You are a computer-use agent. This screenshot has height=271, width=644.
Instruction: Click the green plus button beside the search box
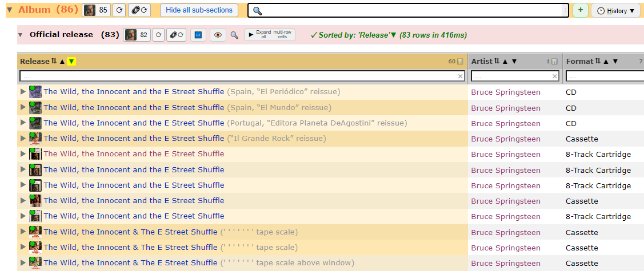[x=581, y=10]
